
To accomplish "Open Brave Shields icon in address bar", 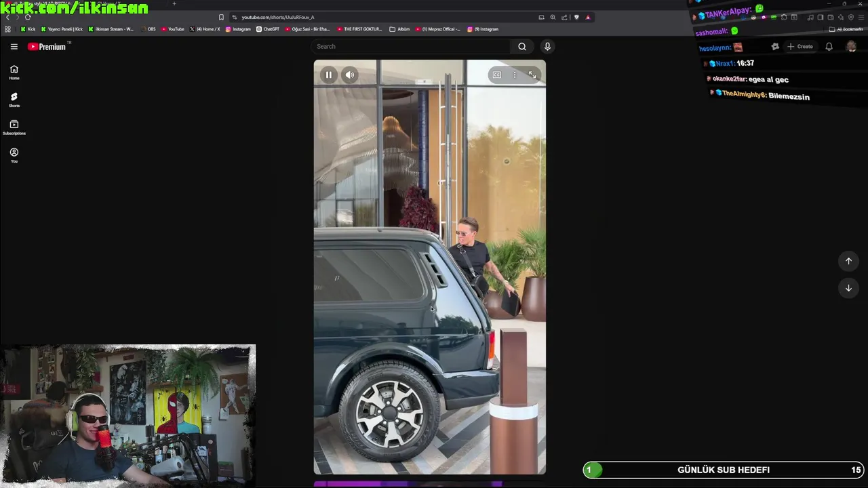I will (576, 17).
